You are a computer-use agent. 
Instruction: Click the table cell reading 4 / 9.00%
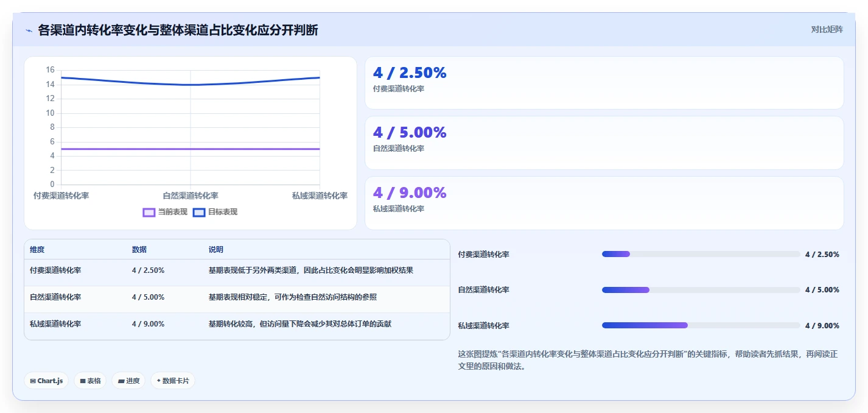point(148,324)
